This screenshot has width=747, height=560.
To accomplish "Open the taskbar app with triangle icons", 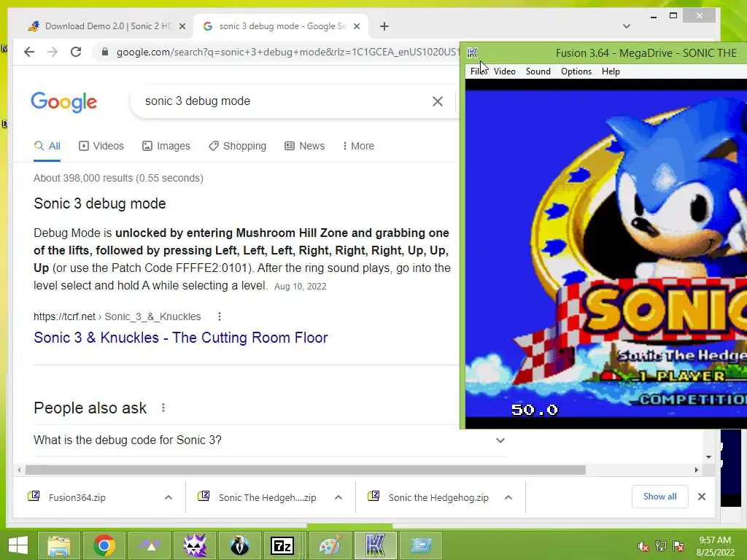I will [x=150, y=545].
